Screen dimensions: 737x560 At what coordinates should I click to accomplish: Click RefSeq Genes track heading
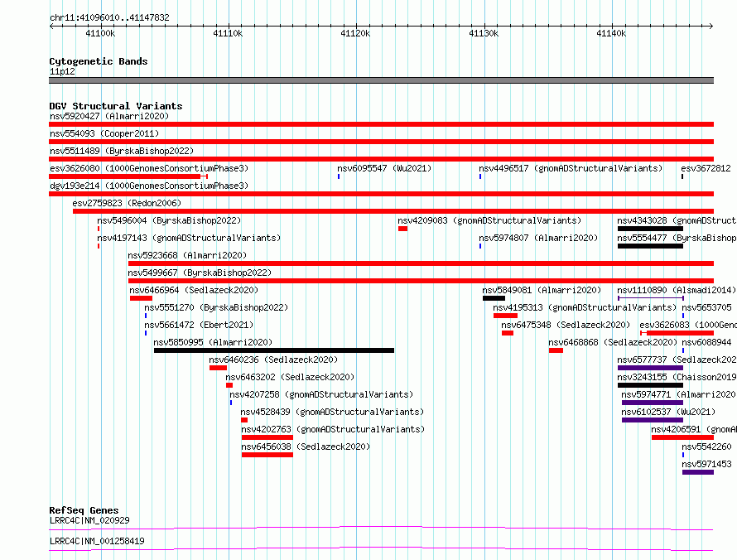pyautogui.click(x=84, y=510)
